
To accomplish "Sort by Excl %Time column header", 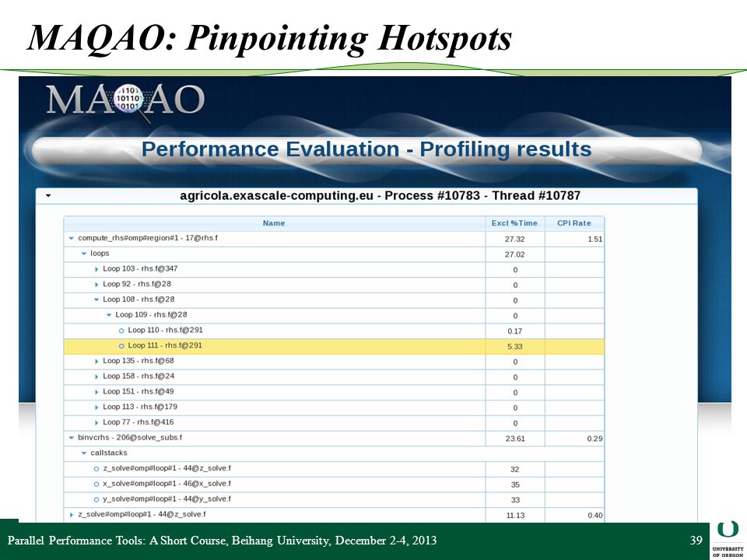I will [514, 223].
